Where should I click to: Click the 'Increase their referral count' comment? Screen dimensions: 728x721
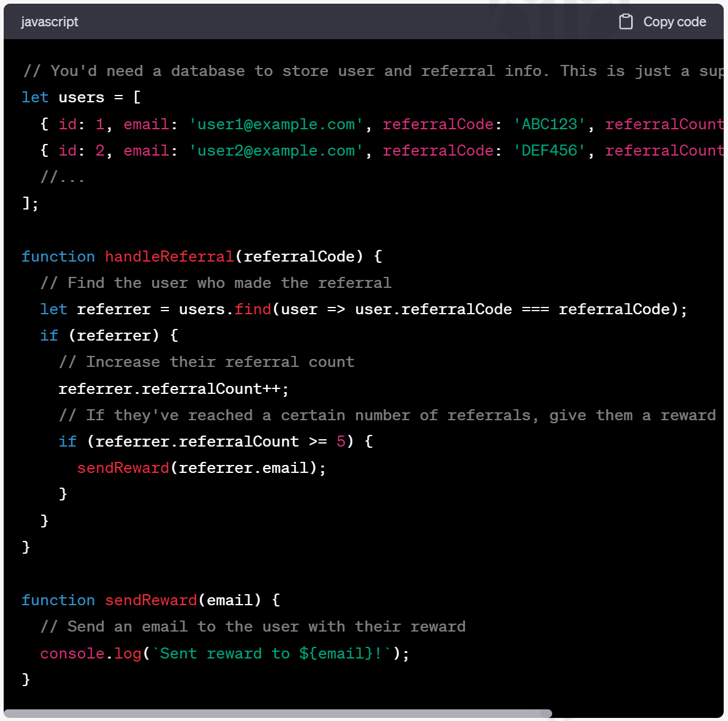click(x=207, y=362)
